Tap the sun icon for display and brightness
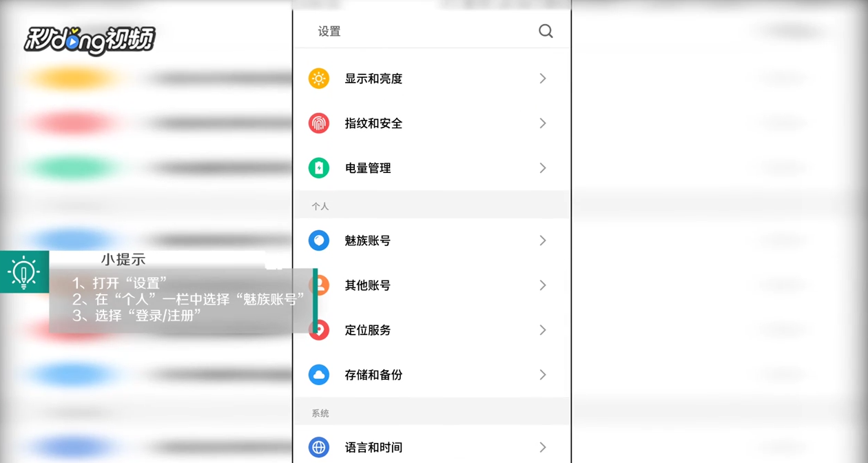The image size is (868, 463). (x=319, y=79)
